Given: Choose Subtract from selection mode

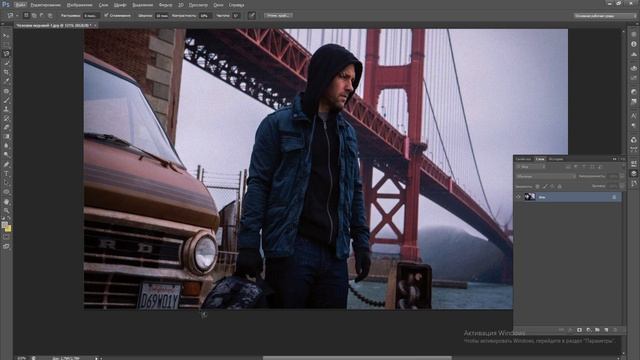Looking at the screenshot, I should (42, 16).
